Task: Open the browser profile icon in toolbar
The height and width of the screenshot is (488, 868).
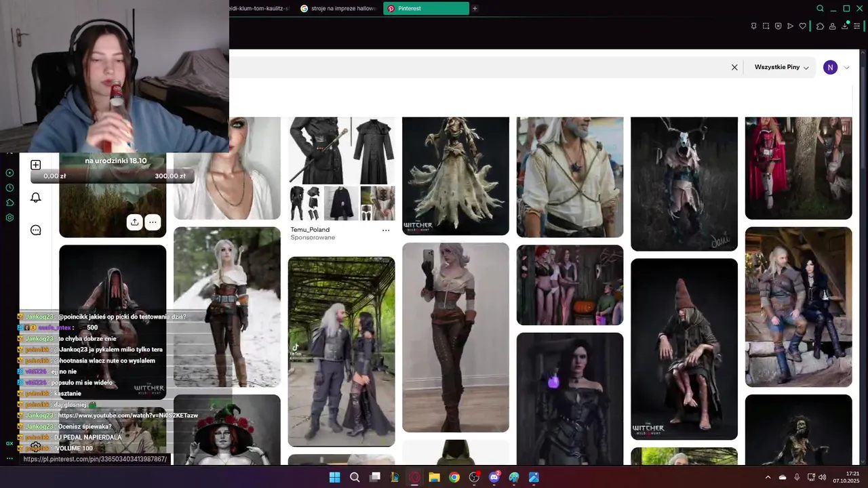Action: pyautogui.click(x=832, y=26)
